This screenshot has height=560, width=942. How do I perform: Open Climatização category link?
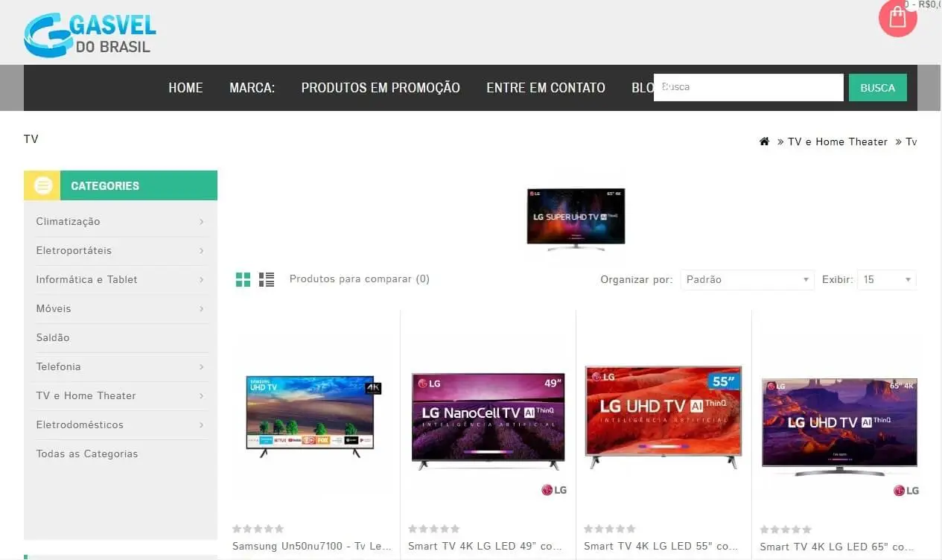click(x=68, y=221)
